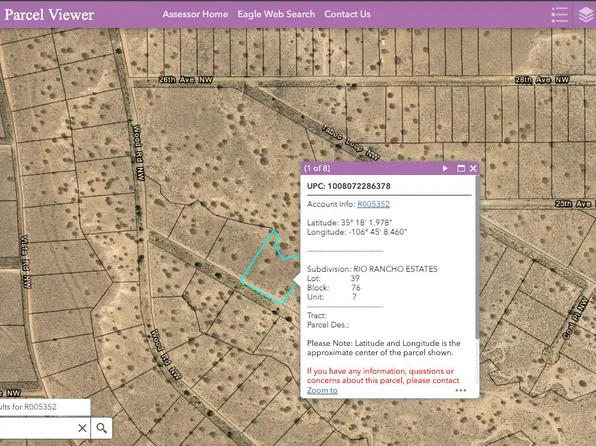The width and height of the screenshot is (596, 446).
Task: Clear the search box with X icon
Action: (82, 428)
